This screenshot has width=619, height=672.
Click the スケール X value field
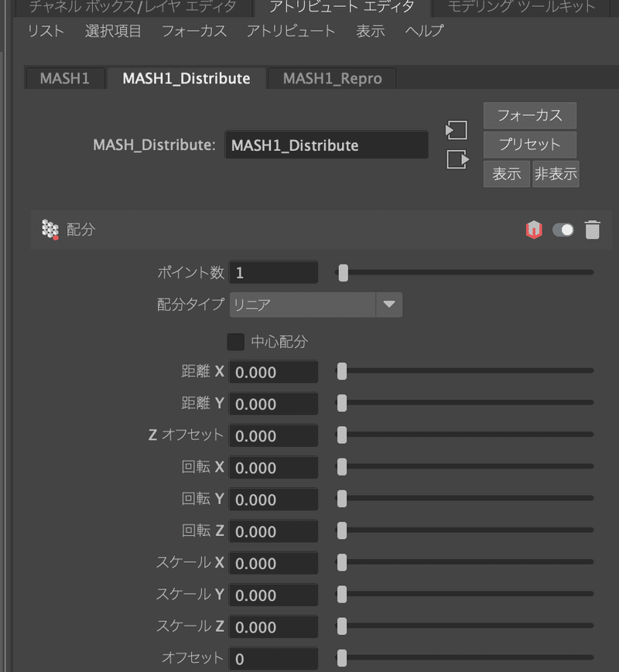click(x=274, y=563)
